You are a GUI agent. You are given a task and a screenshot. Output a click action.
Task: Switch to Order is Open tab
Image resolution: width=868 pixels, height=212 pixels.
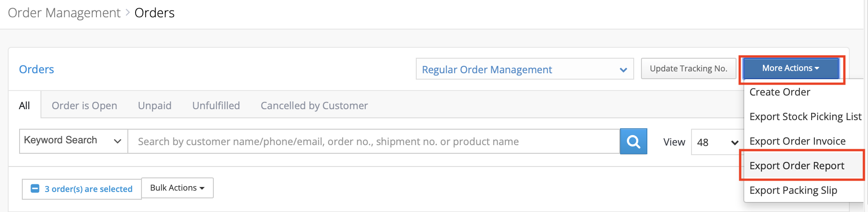coord(85,106)
